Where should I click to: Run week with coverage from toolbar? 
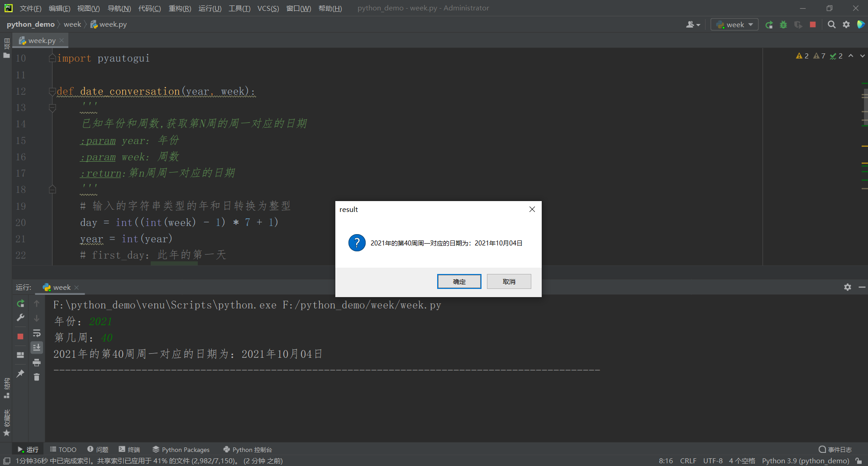(798, 25)
